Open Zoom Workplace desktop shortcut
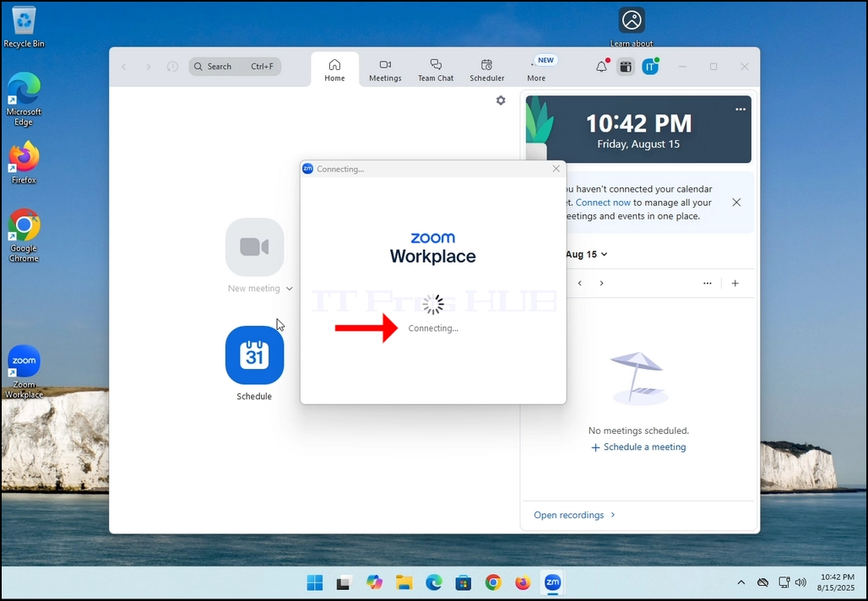 point(24,371)
